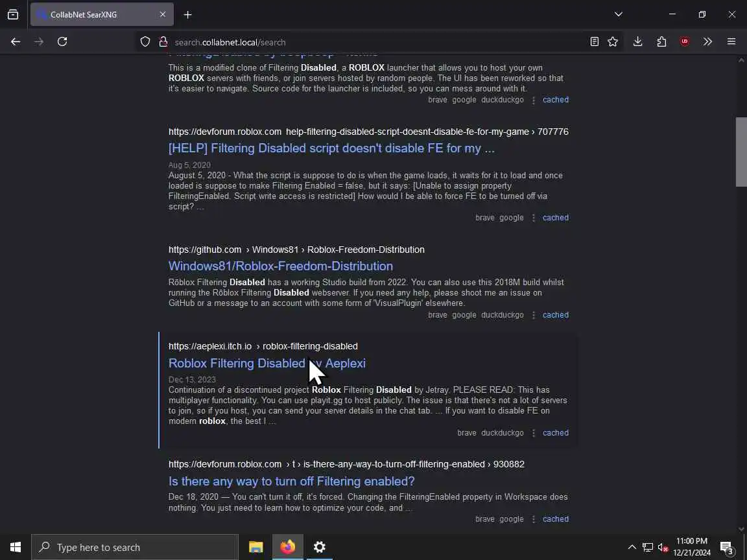The image size is (747, 560).
Task: Expand the list all tabs dropdown
Action: tap(619, 14)
